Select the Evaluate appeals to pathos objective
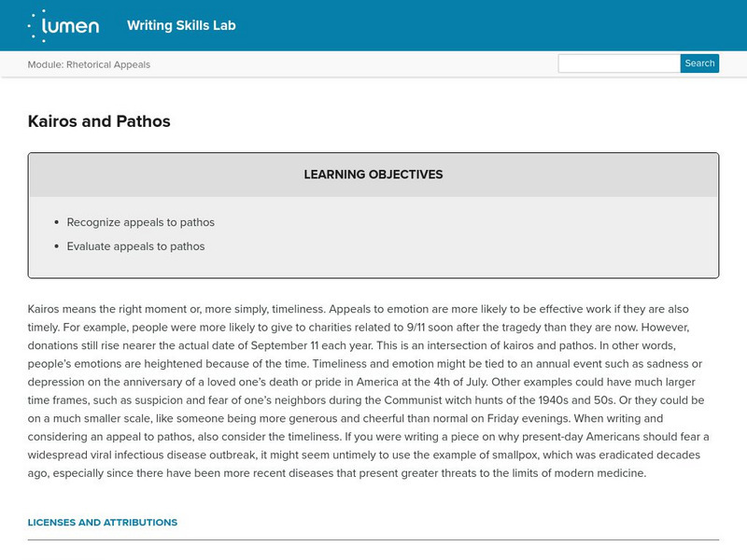The height and width of the screenshot is (560, 747). pyautogui.click(x=135, y=246)
